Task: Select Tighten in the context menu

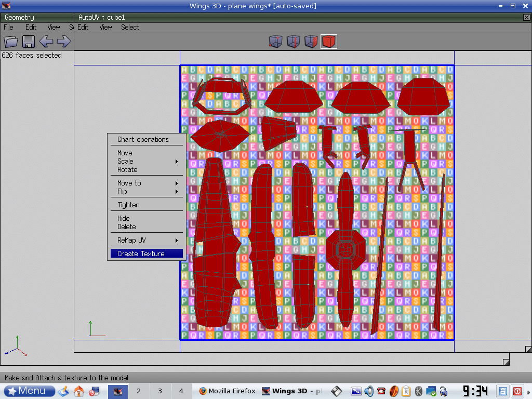Action: pos(128,205)
